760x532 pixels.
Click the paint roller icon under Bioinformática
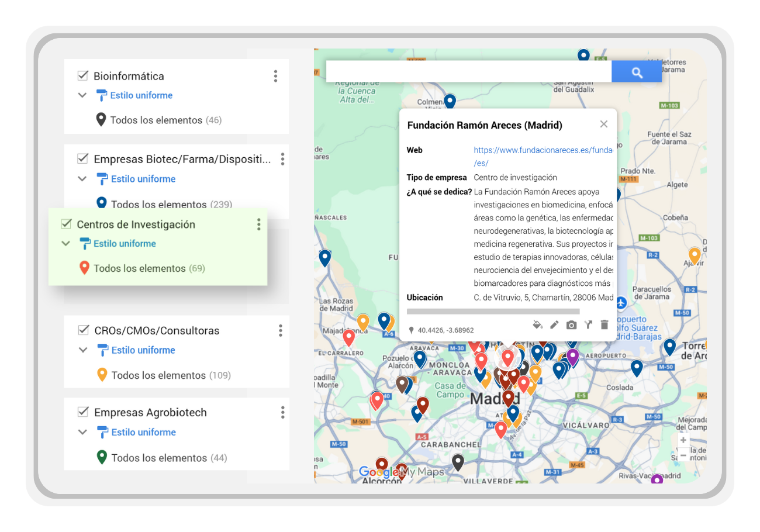102,95
